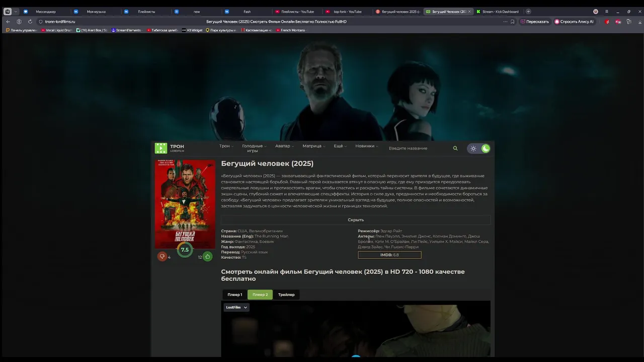Image resolution: width=644 pixels, height=362 pixels.
Task: Expand the Ещё menu dropdown
Action: [x=340, y=146]
